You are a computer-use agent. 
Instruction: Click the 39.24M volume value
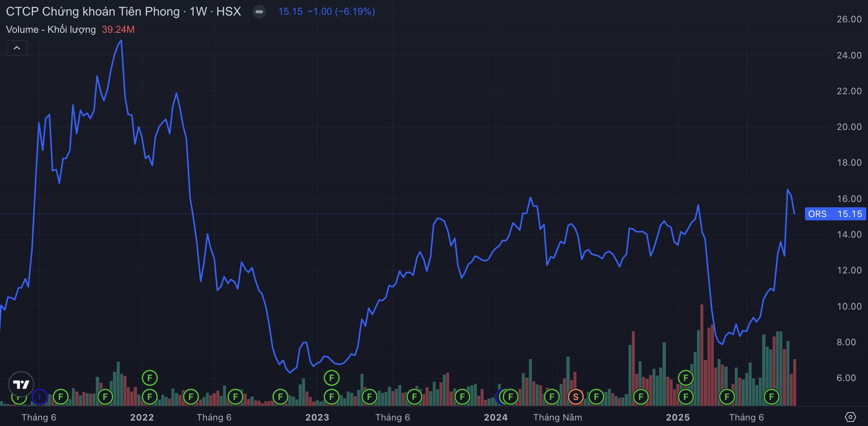pyautogui.click(x=118, y=29)
